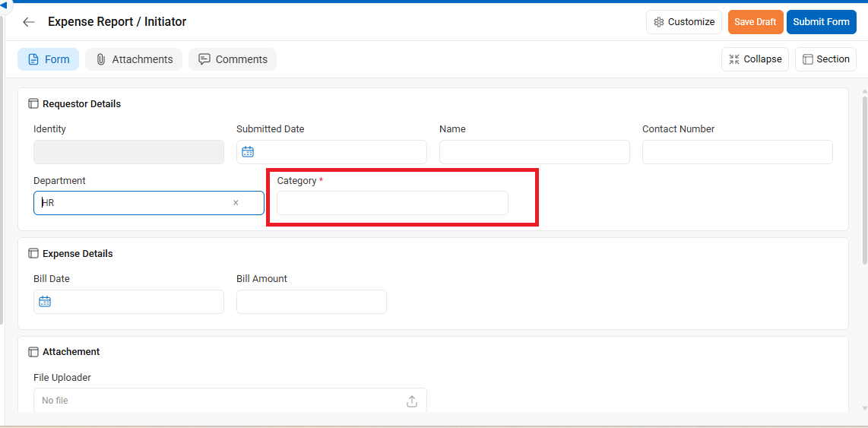
Task: Submit the form with Submit Form
Action: pos(821,22)
